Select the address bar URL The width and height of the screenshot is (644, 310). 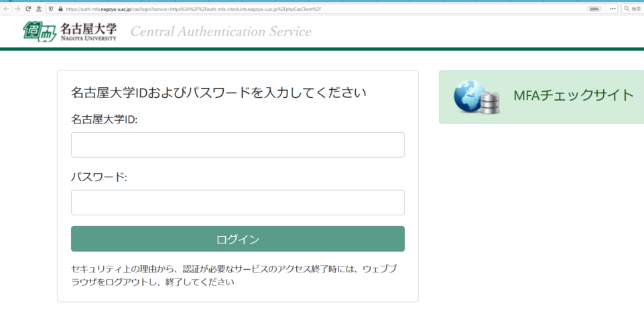point(193,9)
